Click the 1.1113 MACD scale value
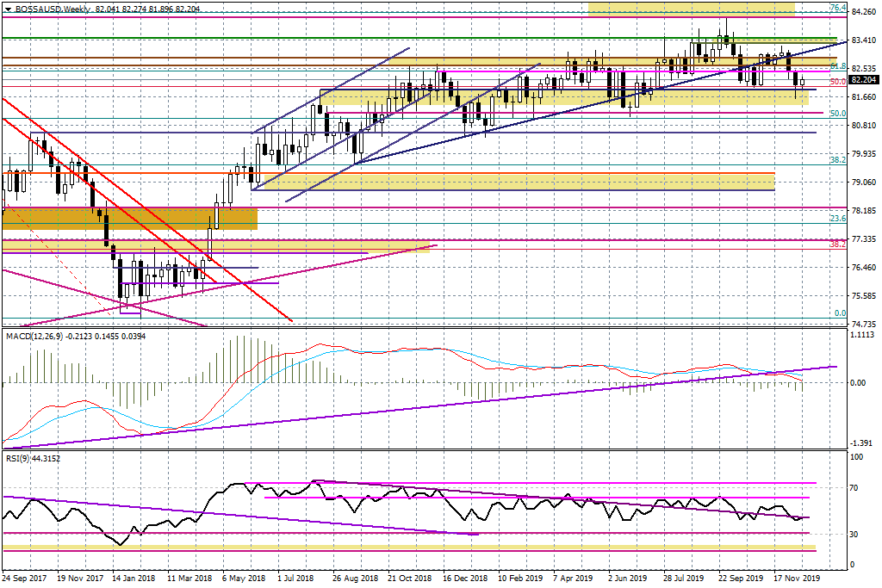 (x=863, y=335)
